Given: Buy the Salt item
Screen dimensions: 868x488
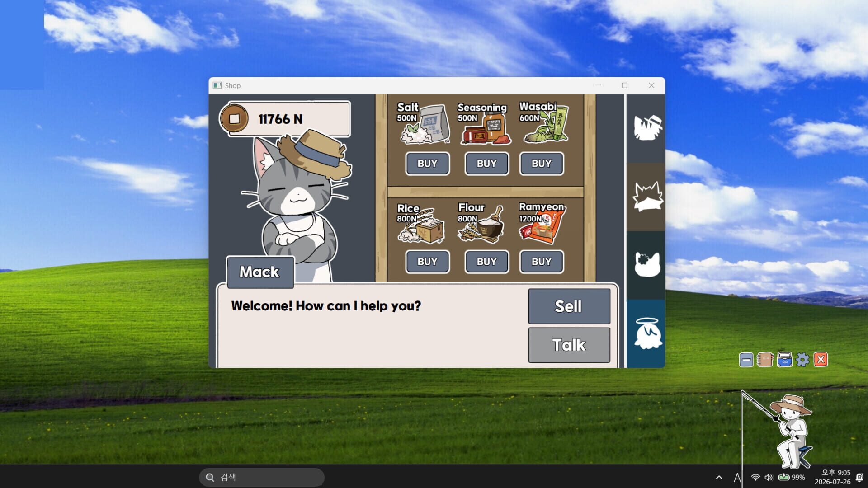Looking at the screenshot, I should 427,164.
